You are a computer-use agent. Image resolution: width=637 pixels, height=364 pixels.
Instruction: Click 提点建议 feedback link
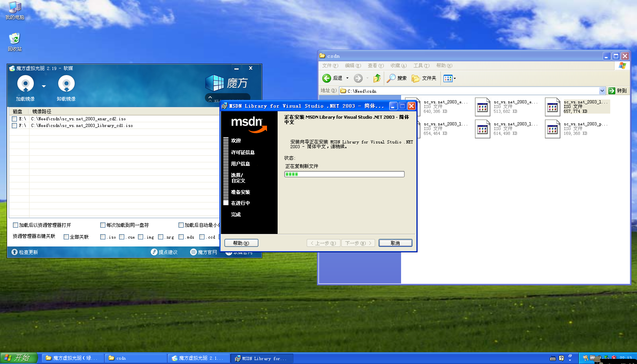[x=164, y=252]
